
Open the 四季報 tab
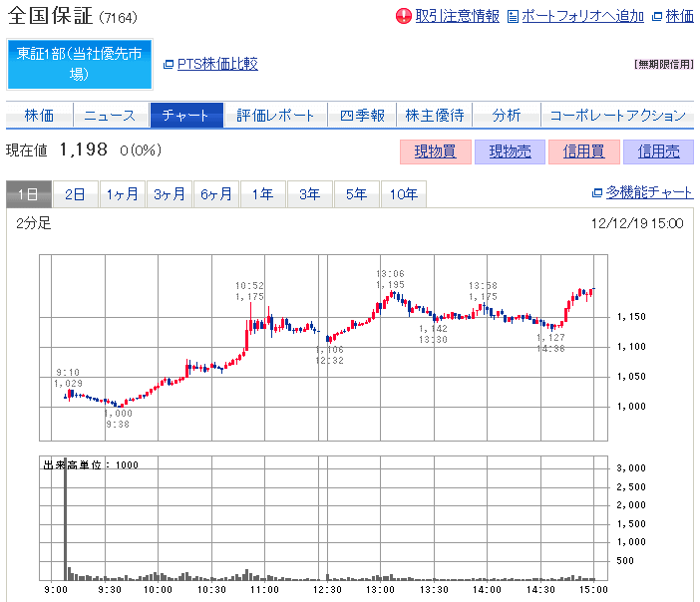[362, 116]
